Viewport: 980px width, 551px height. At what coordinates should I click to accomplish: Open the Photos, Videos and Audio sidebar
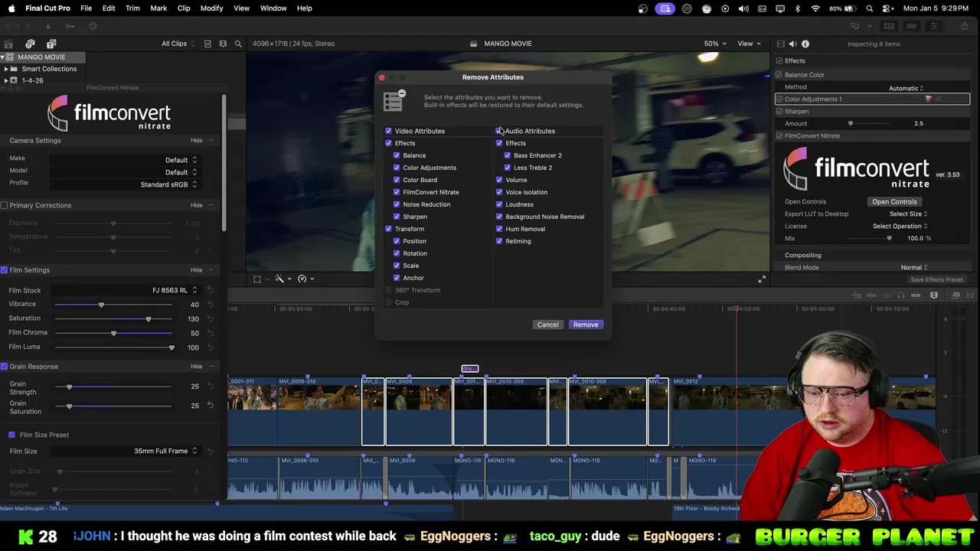[x=30, y=44]
